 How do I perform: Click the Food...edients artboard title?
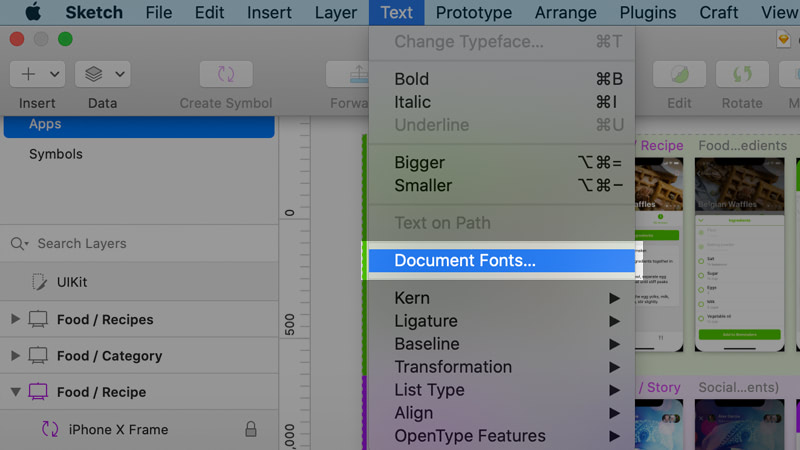tap(742, 145)
